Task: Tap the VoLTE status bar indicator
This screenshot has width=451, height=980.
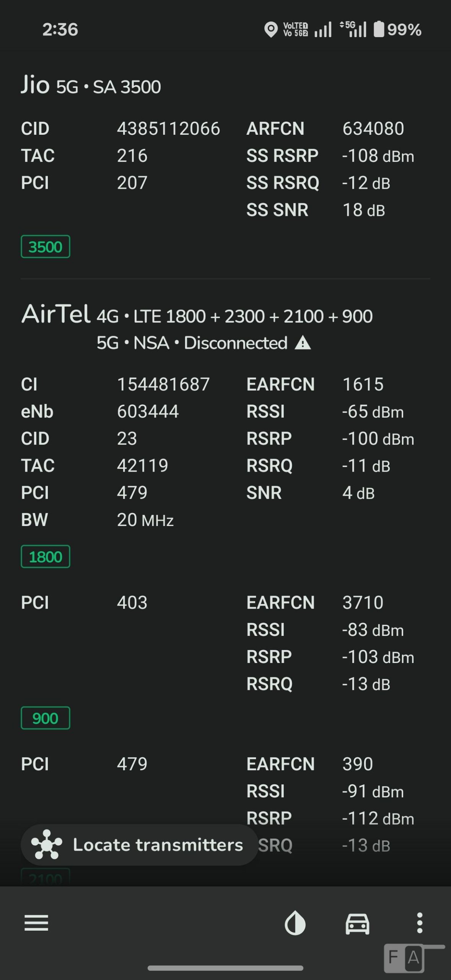Action: pos(295,29)
